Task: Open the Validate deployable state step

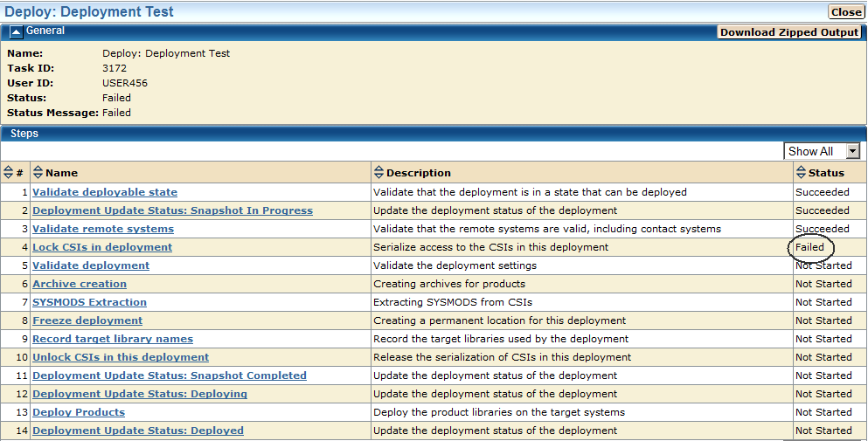Action: (x=105, y=192)
